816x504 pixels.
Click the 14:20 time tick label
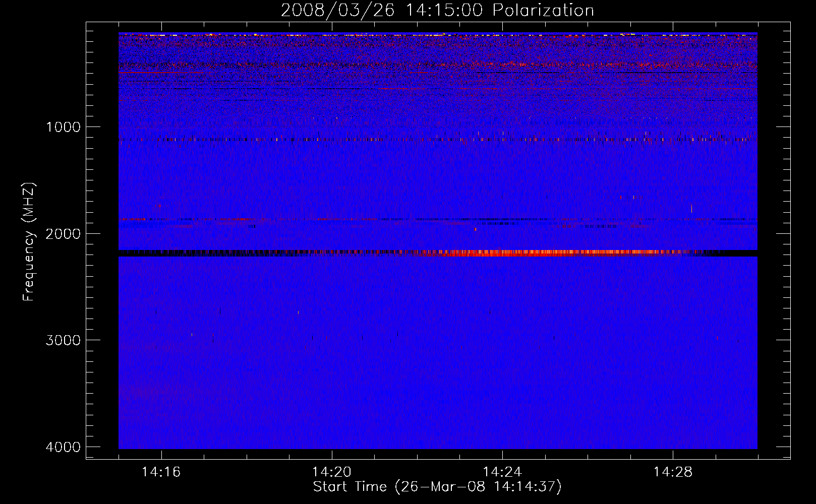331,472
